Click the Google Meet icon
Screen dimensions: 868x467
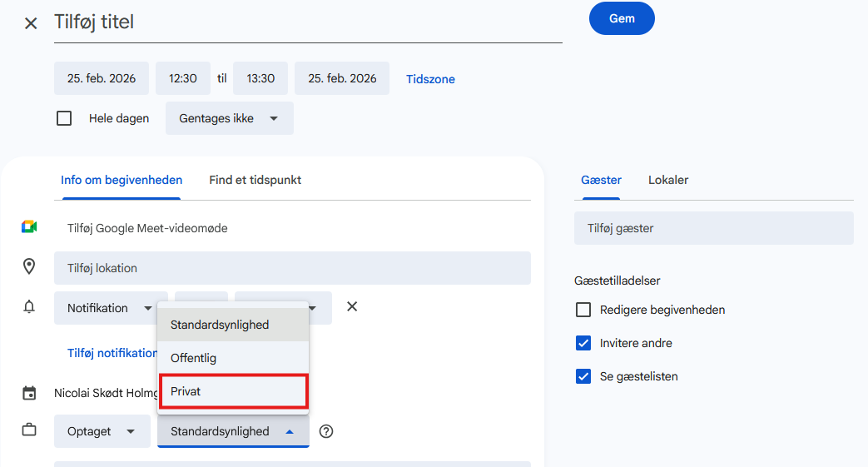(x=29, y=227)
